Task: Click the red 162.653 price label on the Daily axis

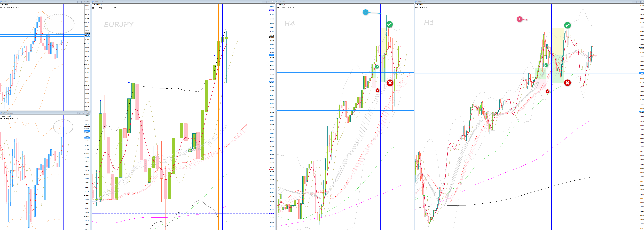Action: click(x=272, y=170)
